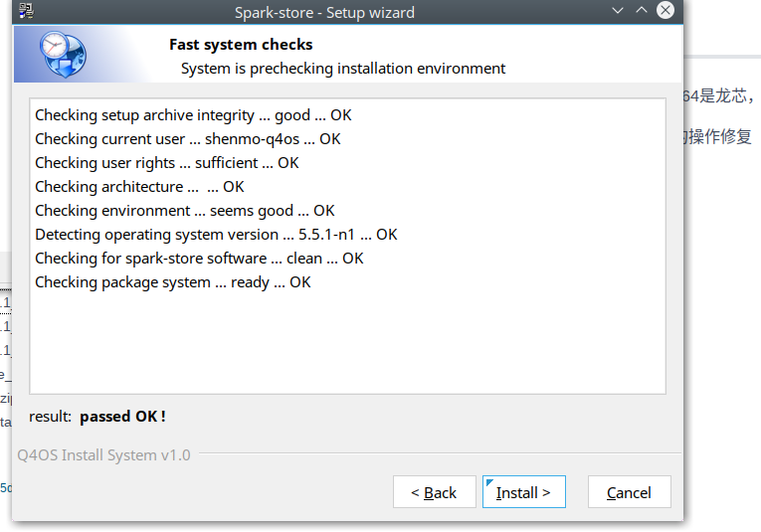Screen dimensions: 761x532
Task: Select the 'Checking current user' log line
Action: pyautogui.click(x=187, y=139)
